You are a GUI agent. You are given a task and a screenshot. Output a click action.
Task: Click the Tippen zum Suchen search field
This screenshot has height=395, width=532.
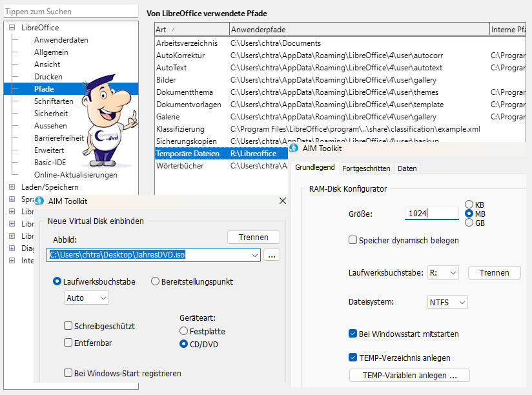(x=71, y=11)
